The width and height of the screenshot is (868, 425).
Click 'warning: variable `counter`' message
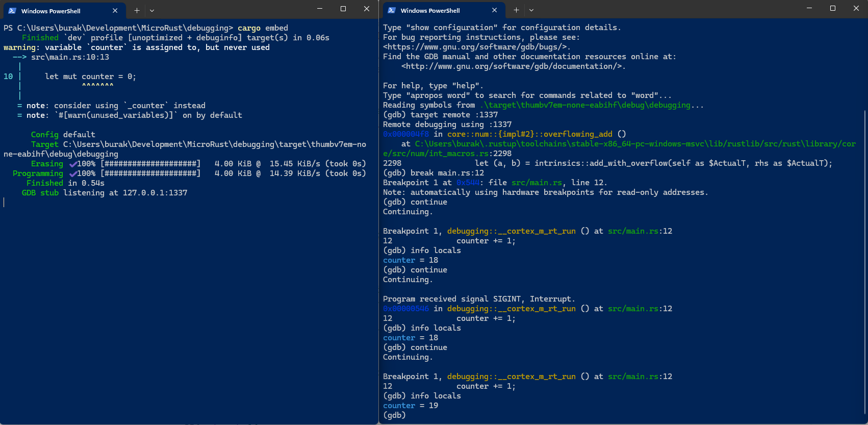(x=137, y=47)
